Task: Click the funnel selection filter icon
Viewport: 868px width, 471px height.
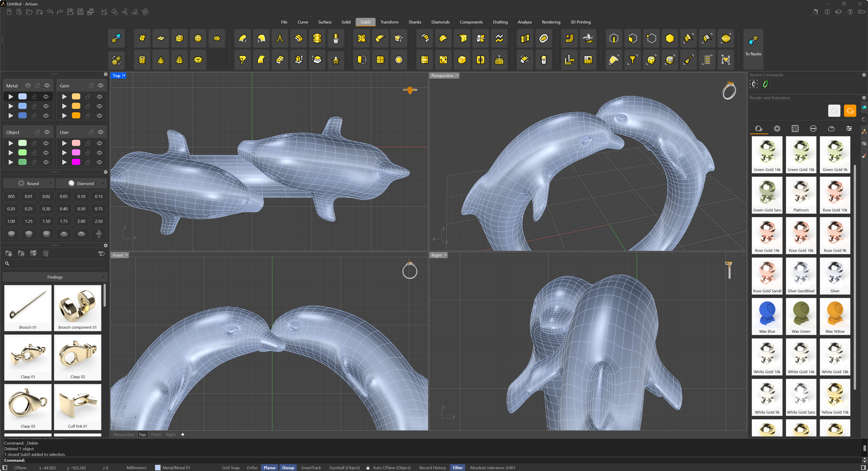Action: pos(632,60)
